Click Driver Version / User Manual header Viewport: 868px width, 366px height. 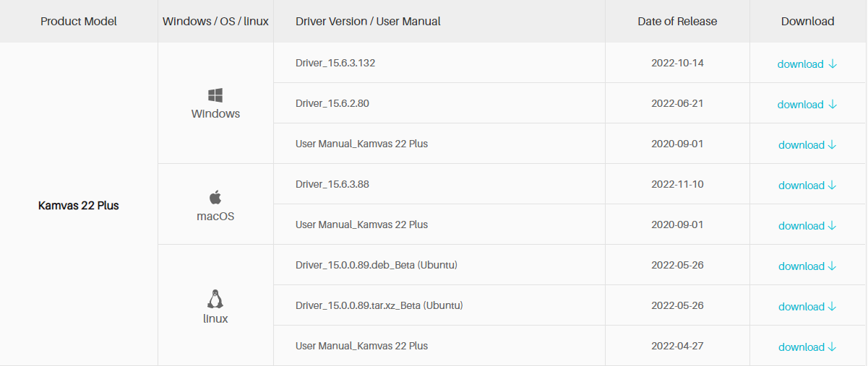click(368, 22)
